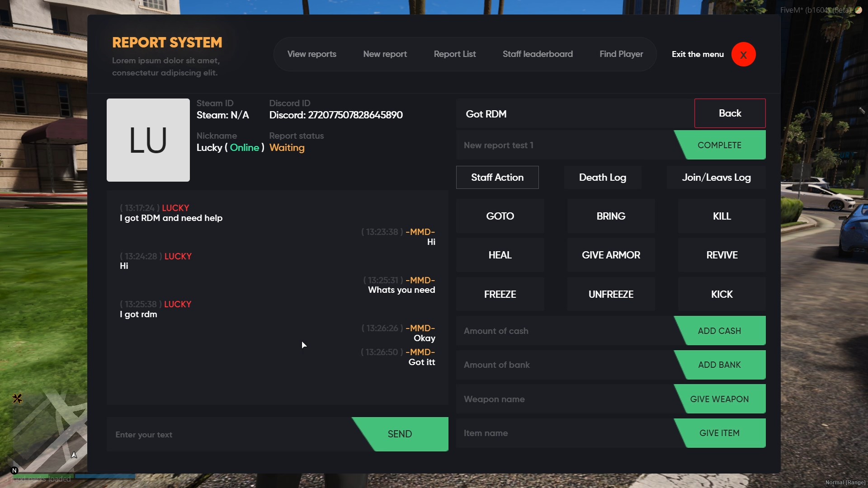The image size is (868, 488).
Task: Open the Staff leaderboard
Action: [538, 54]
